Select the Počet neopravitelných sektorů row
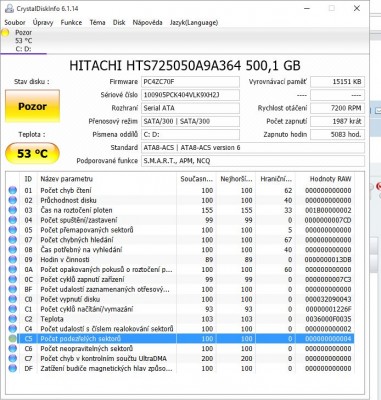 tap(180, 349)
